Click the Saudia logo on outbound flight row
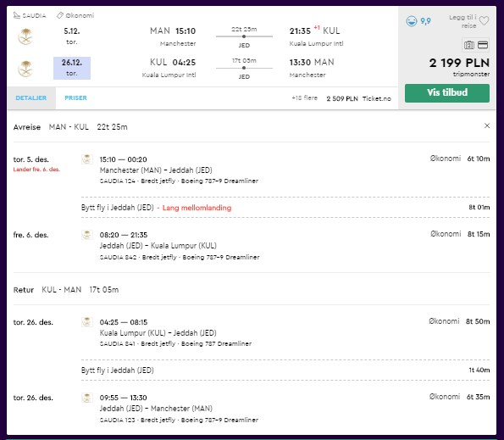This screenshot has width=504, height=440. pyautogui.click(x=25, y=36)
